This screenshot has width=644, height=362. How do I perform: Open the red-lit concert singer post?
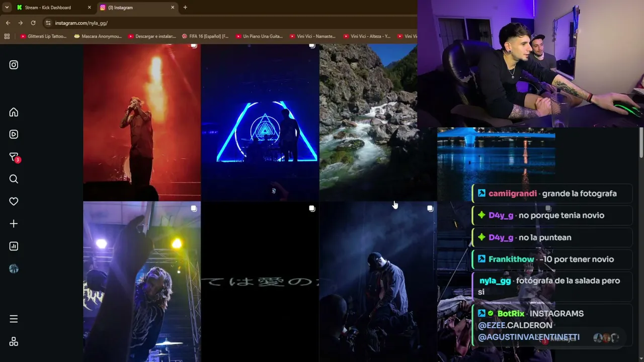[x=142, y=122]
